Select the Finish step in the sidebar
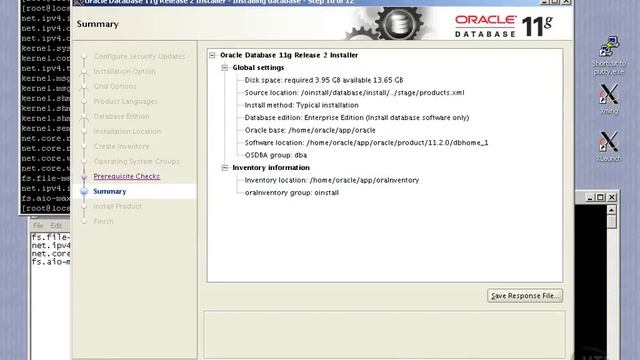This screenshot has width=640, height=360. pyautogui.click(x=103, y=221)
